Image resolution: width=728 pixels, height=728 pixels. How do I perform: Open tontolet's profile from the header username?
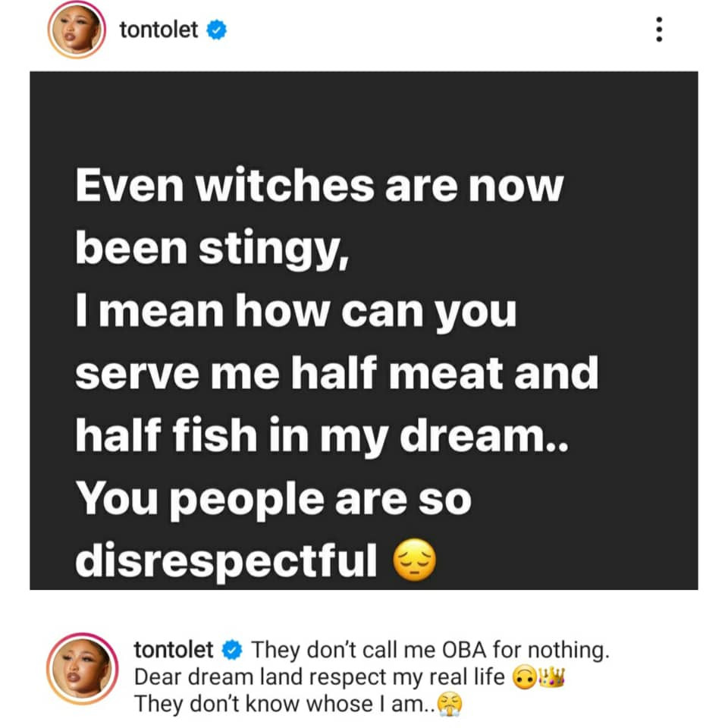pyautogui.click(x=158, y=30)
